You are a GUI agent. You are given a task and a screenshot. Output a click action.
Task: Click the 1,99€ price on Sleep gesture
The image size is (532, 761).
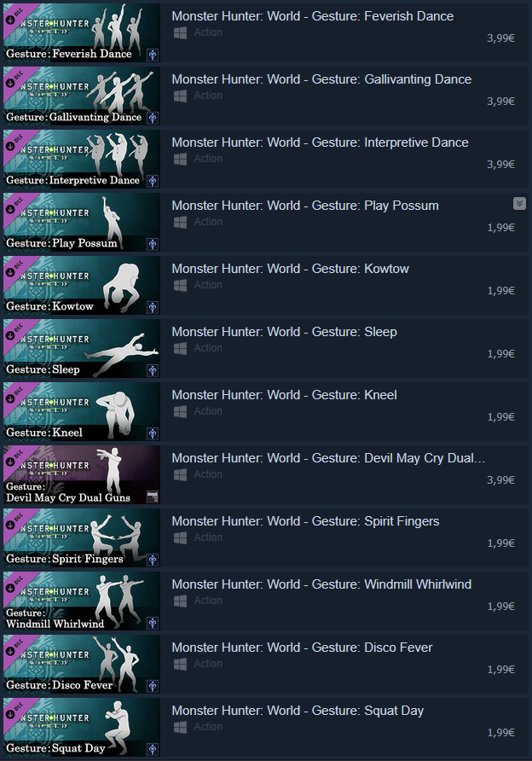[x=500, y=354]
